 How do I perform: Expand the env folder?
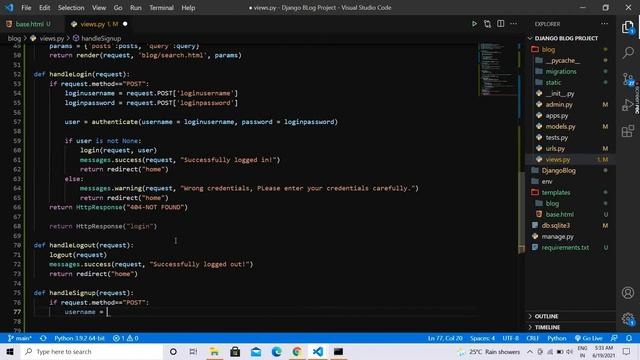547,182
